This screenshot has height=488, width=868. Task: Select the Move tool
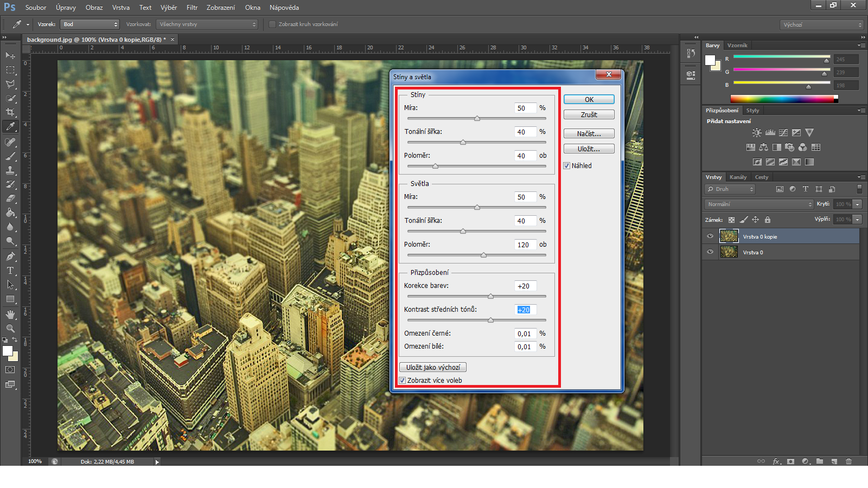click(10, 55)
